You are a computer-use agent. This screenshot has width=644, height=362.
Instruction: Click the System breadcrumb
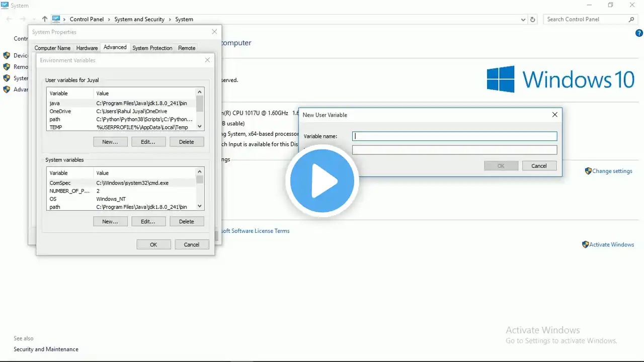(184, 19)
